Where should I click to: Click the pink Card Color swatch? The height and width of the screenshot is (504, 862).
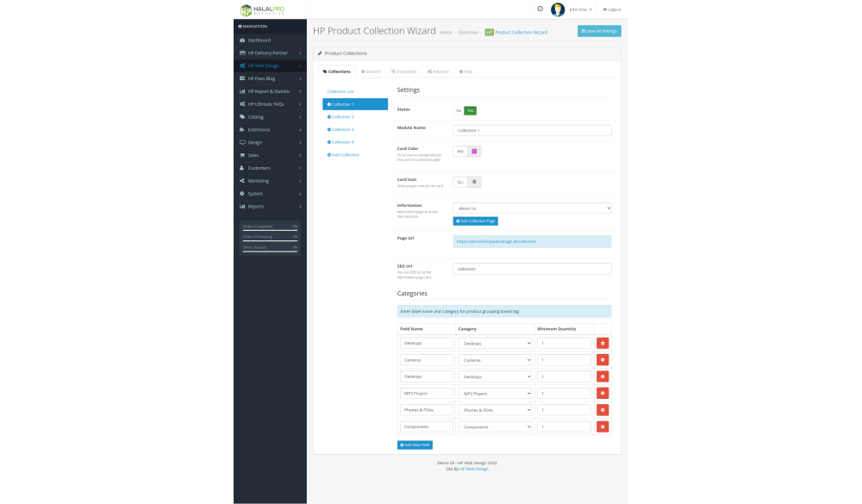(x=475, y=152)
